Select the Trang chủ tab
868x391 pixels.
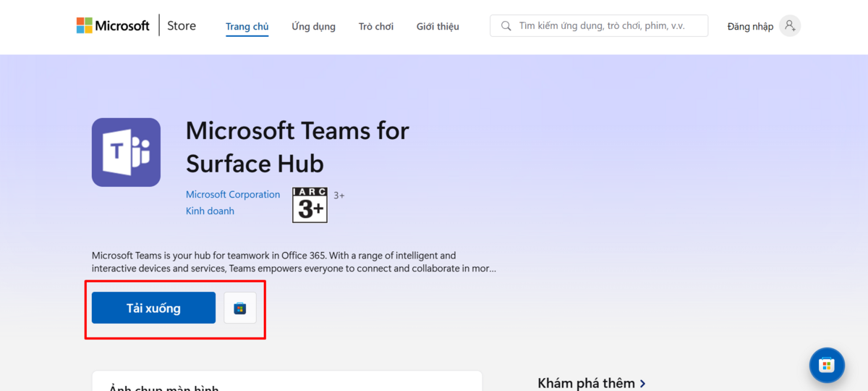pos(247,27)
